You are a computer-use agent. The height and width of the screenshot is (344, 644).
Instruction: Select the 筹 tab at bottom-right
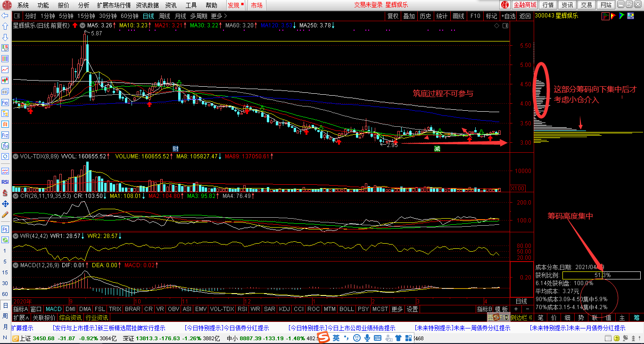pos(636,318)
